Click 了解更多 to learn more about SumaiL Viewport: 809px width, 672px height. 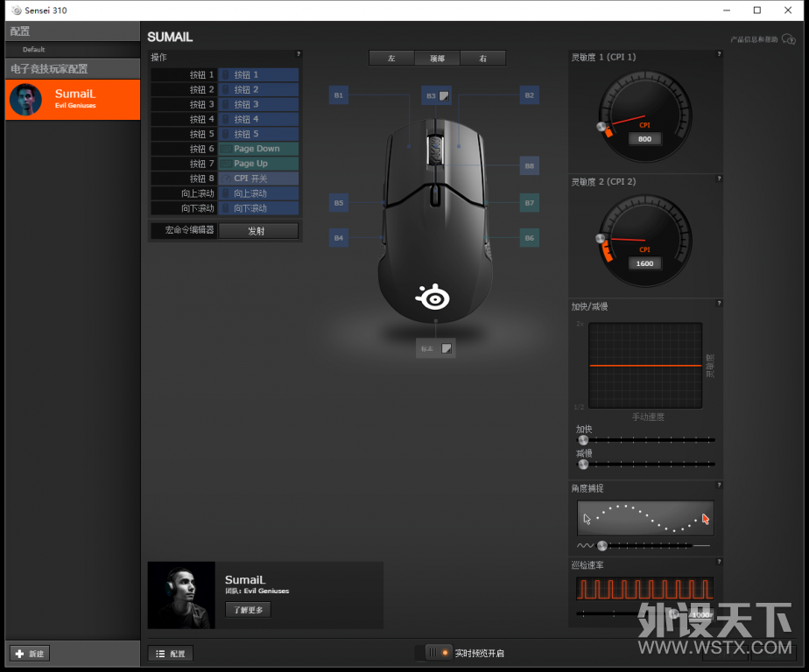[248, 610]
